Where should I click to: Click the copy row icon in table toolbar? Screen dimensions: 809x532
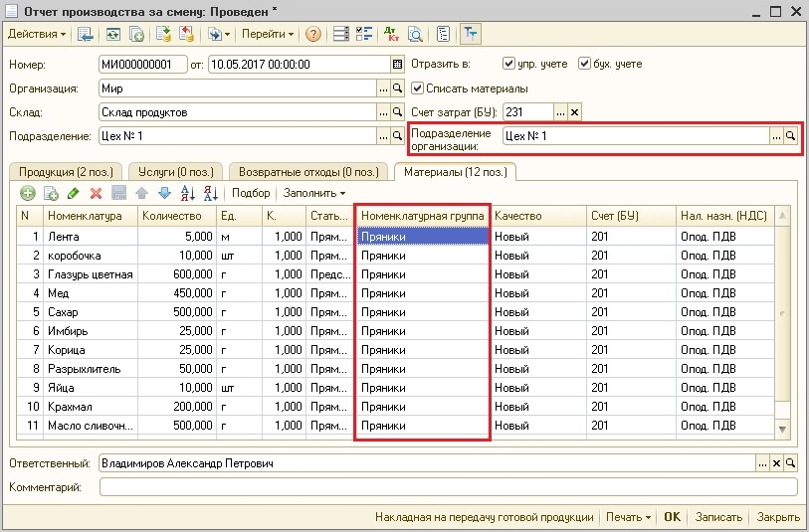coord(51,193)
